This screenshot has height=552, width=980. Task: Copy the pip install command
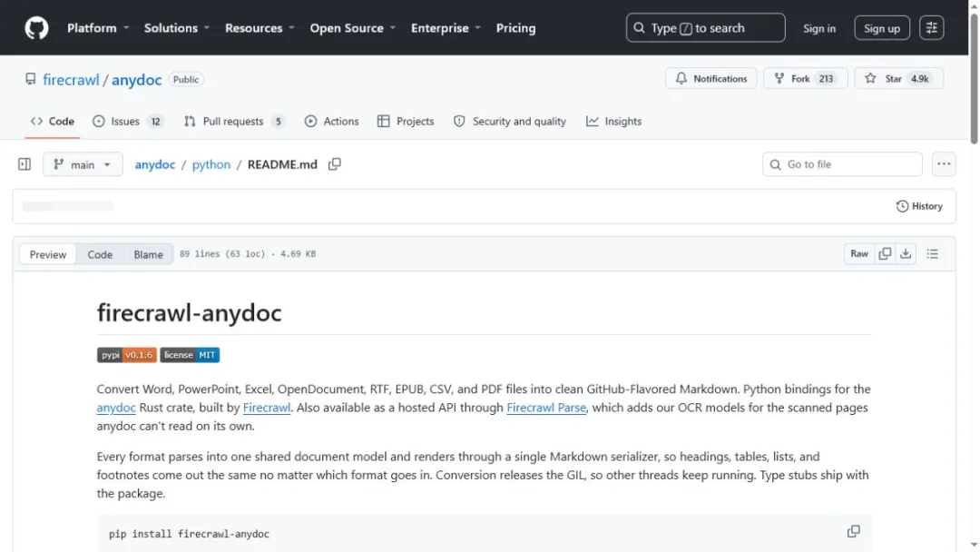pos(853,531)
